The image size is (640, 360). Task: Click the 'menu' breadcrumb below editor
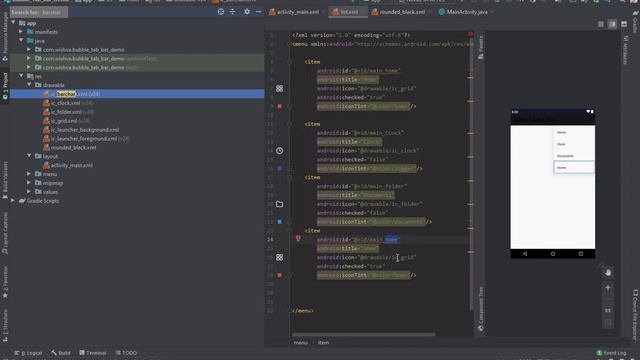pos(300,342)
